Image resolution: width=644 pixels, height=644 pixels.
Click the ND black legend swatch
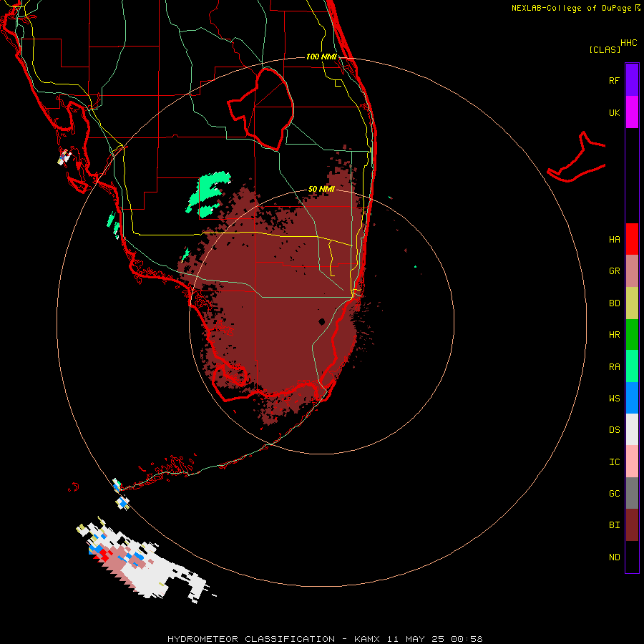point(632,557)
